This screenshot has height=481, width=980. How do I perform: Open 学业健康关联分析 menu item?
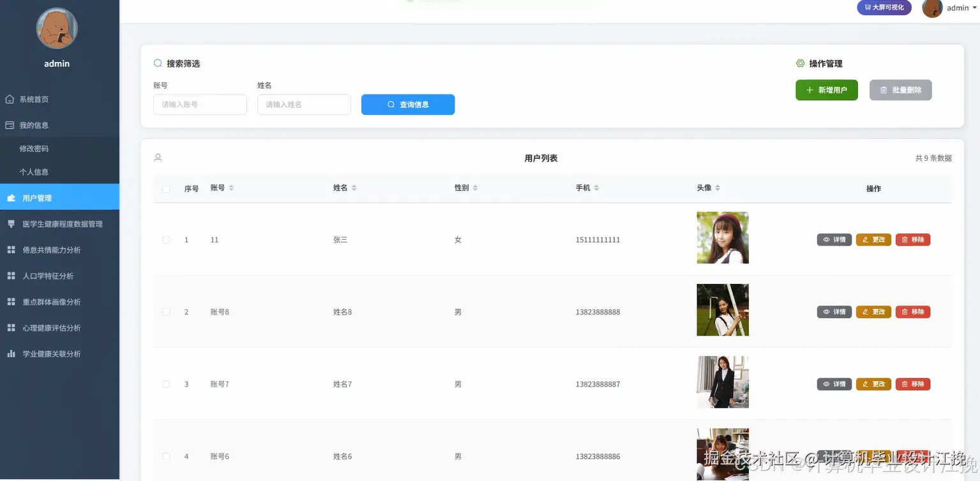coord(59,353)
